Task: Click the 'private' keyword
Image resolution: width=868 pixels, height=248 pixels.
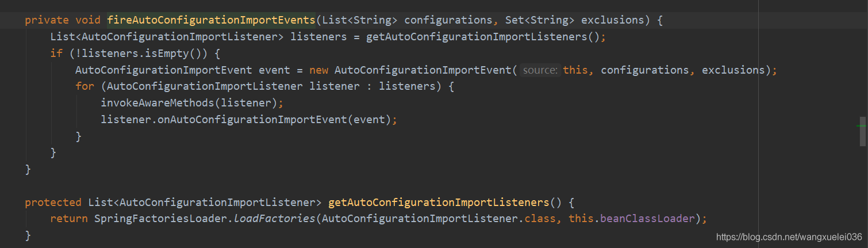Action: 47,20
